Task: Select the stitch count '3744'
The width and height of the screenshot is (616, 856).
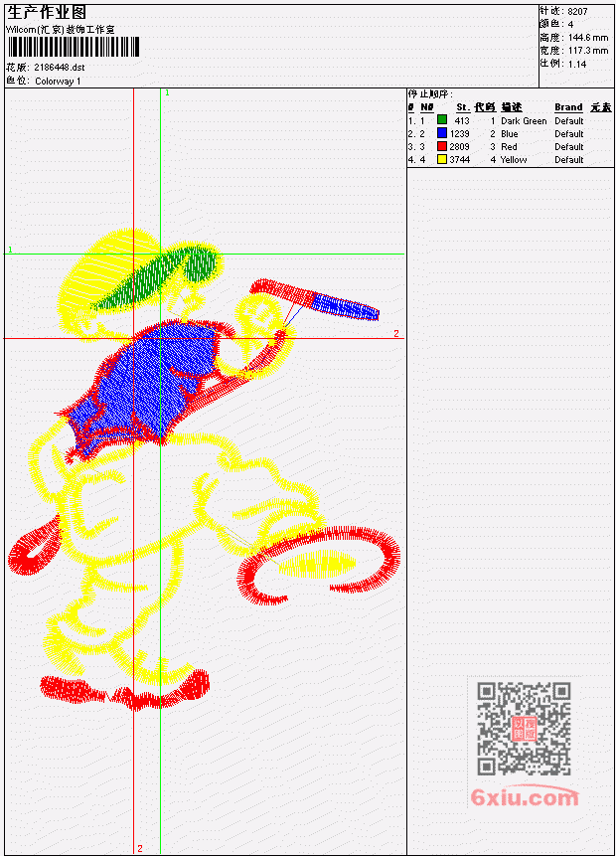Action: tap(459, 160)
